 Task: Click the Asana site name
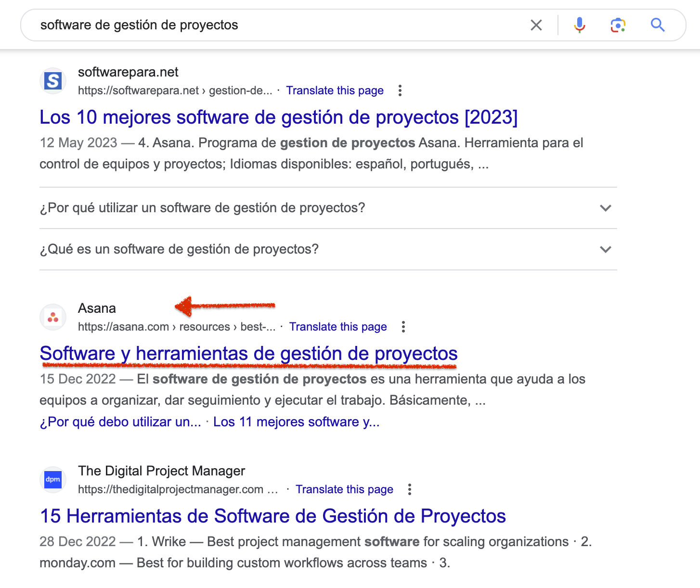pos(97,308)
